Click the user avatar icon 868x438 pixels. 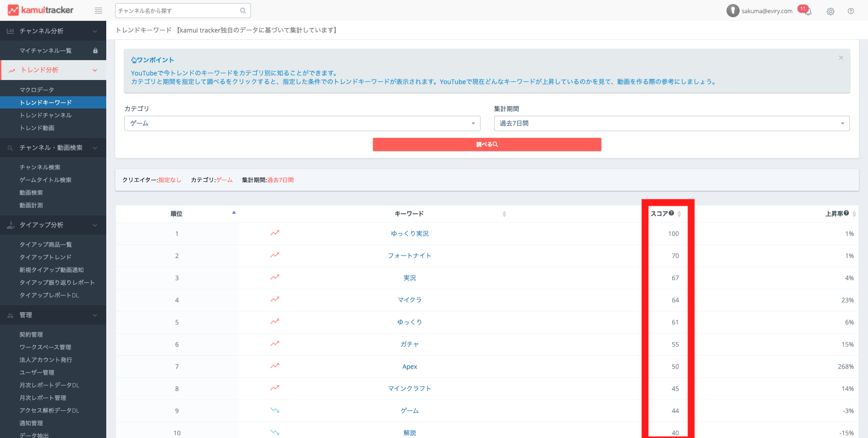coord(732,11)
